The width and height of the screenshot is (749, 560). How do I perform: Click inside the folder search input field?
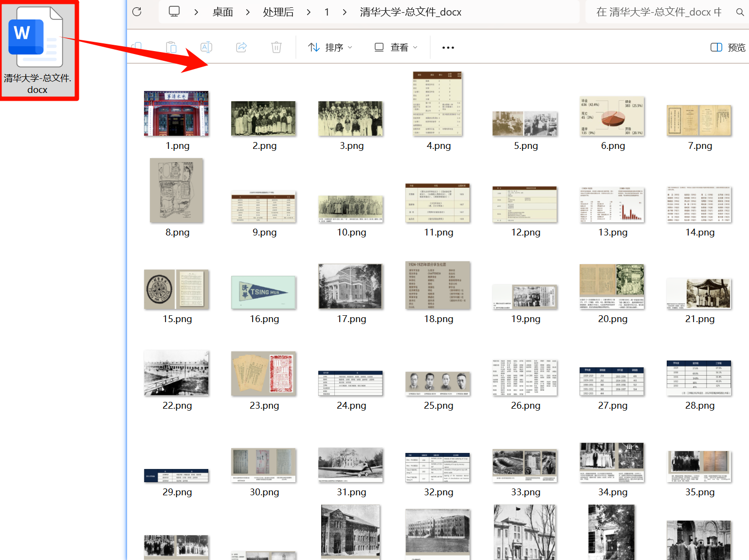click(657, 12)
